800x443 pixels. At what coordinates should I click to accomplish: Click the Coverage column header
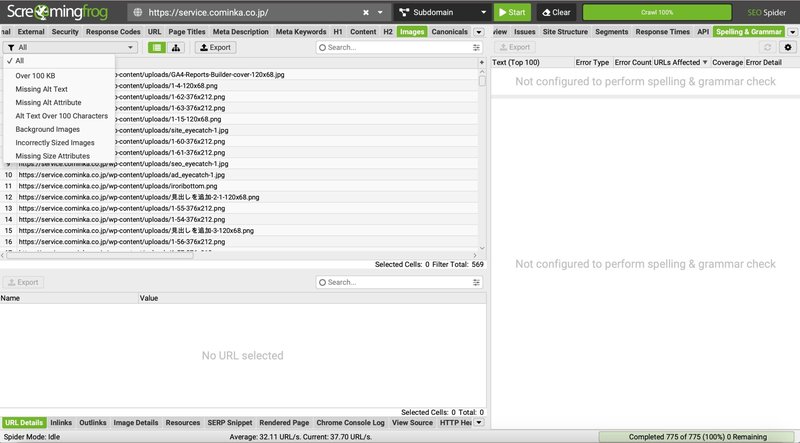(x=727, y=62)
